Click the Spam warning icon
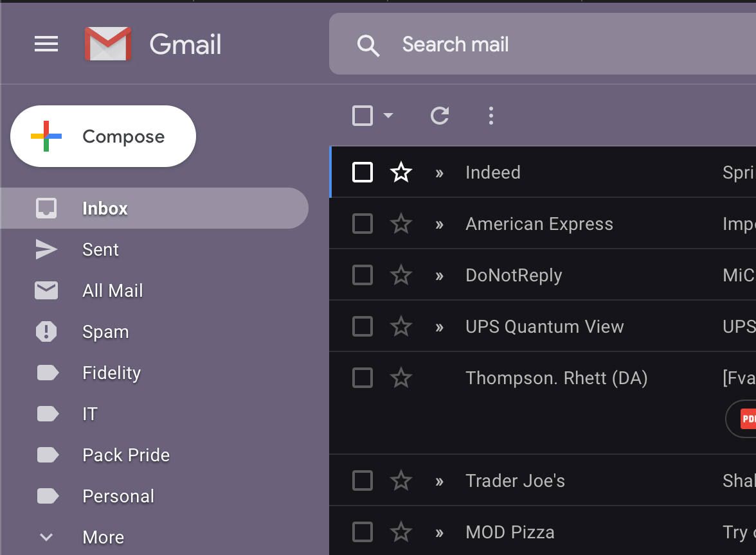Viewport: 756px width, 555px height. pos(46,331)
